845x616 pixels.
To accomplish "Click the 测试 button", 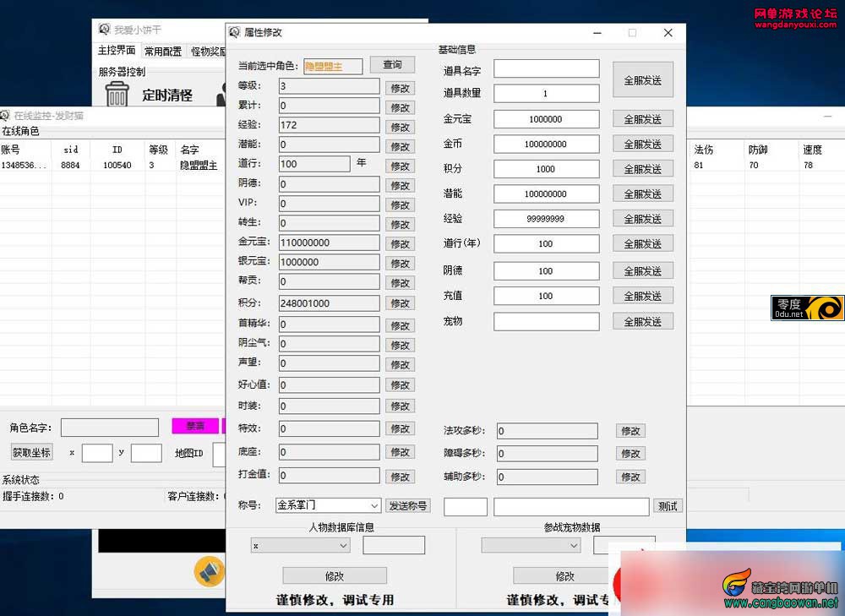I will click(x=668, y=506).
